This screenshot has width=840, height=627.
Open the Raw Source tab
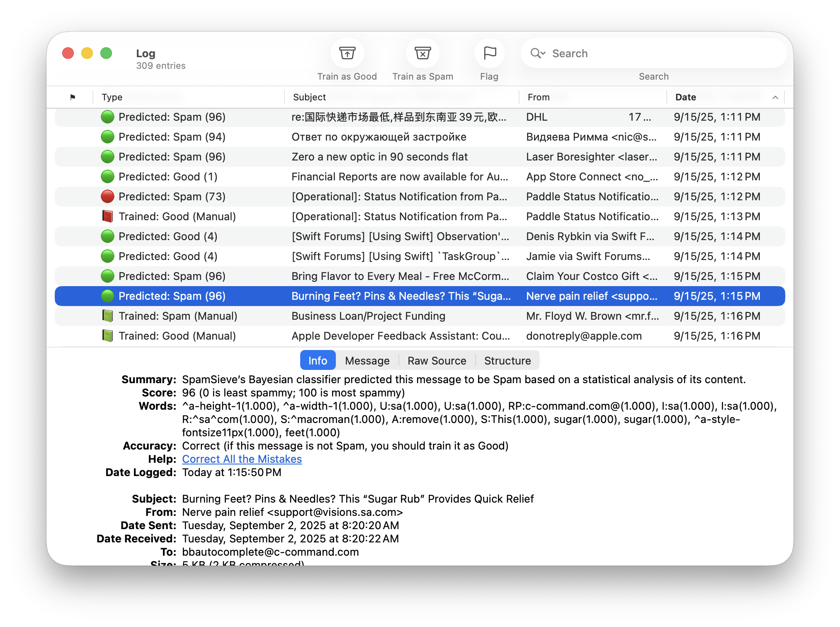click(x=437, y=360)
